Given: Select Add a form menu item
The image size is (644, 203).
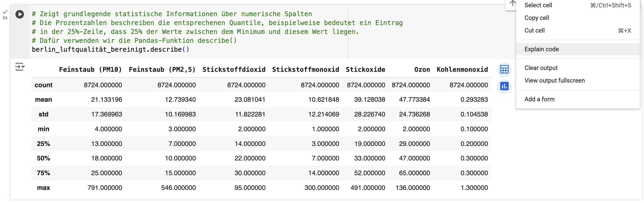Looking at the screenshot, I should coord(539,99).
